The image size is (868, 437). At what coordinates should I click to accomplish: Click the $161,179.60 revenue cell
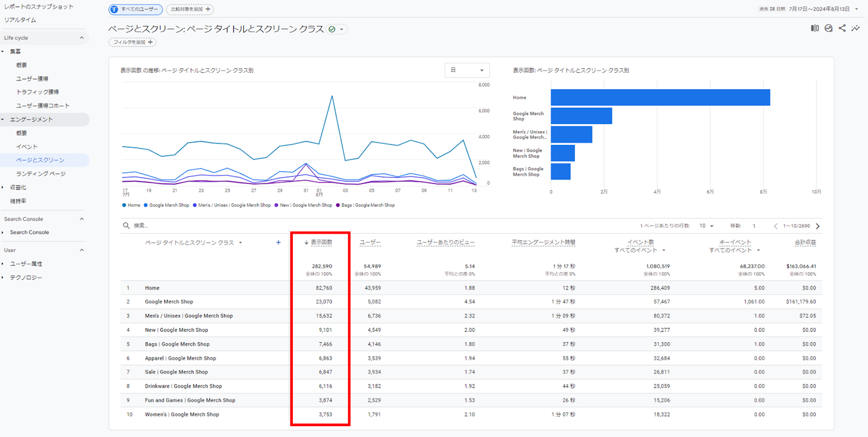point(801,302)
